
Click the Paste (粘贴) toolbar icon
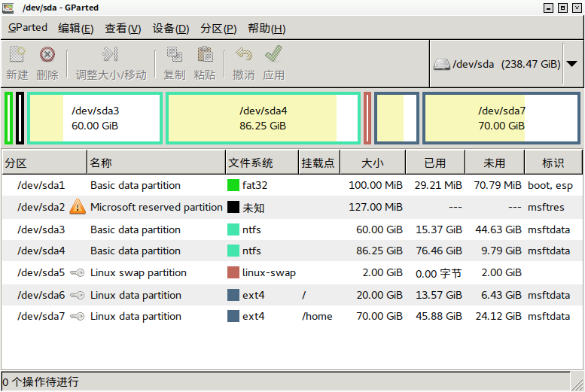tap(205, 54)
